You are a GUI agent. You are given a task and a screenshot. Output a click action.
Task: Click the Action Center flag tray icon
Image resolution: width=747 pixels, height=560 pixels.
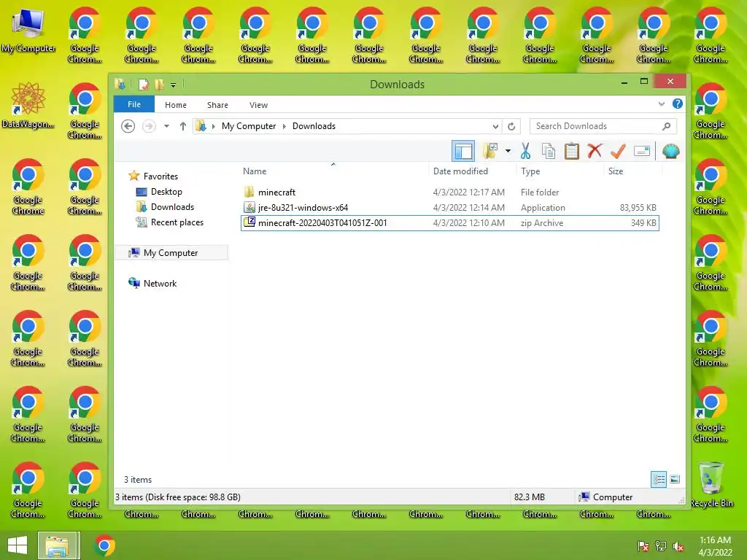click(643, 545)
